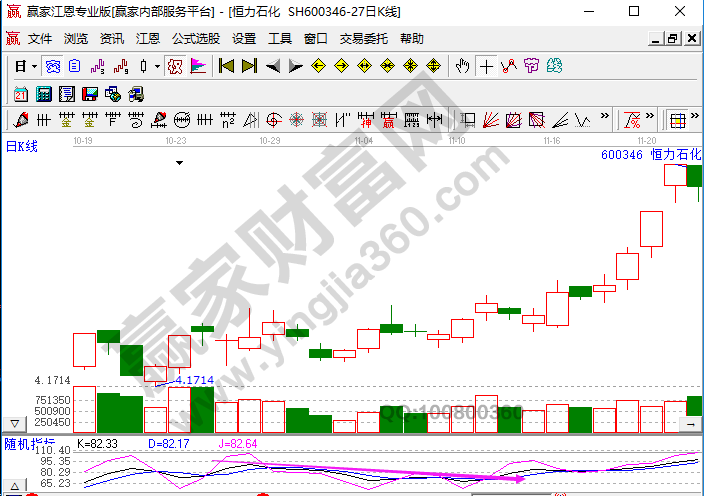Click the red floppy disk save icon
Viewport: 704px width, 496px height.
(88, 94)
